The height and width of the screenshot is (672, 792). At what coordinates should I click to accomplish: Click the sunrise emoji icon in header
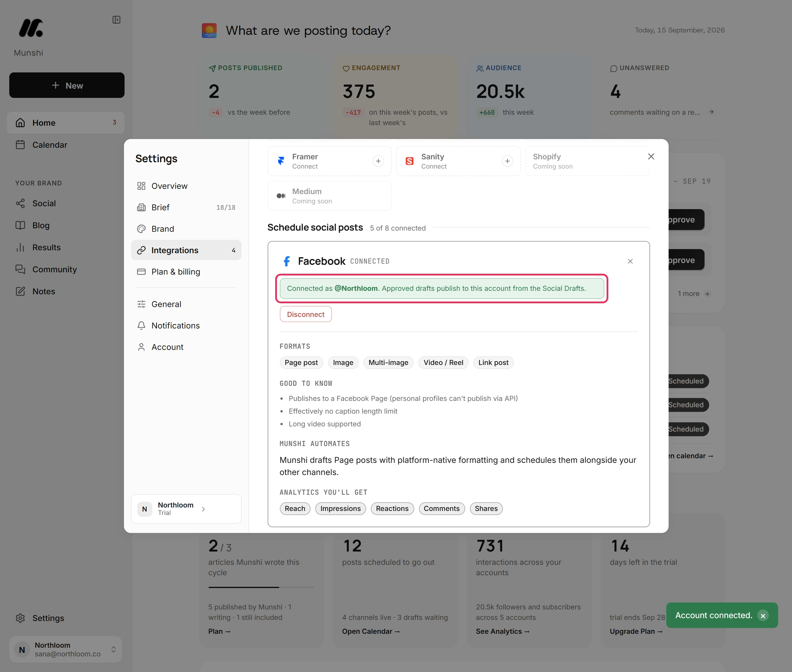(x=209, y=30)
